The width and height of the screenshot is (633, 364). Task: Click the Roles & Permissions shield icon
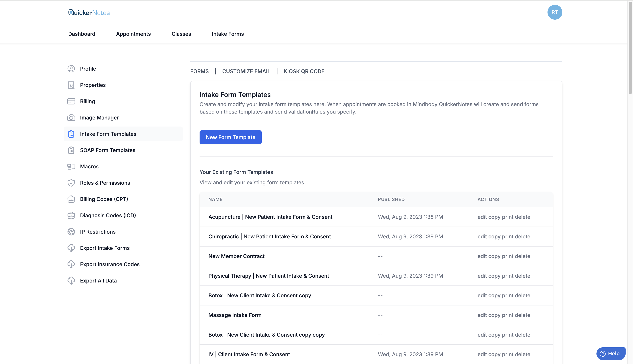pyautogui.click(x=71, y=183)
